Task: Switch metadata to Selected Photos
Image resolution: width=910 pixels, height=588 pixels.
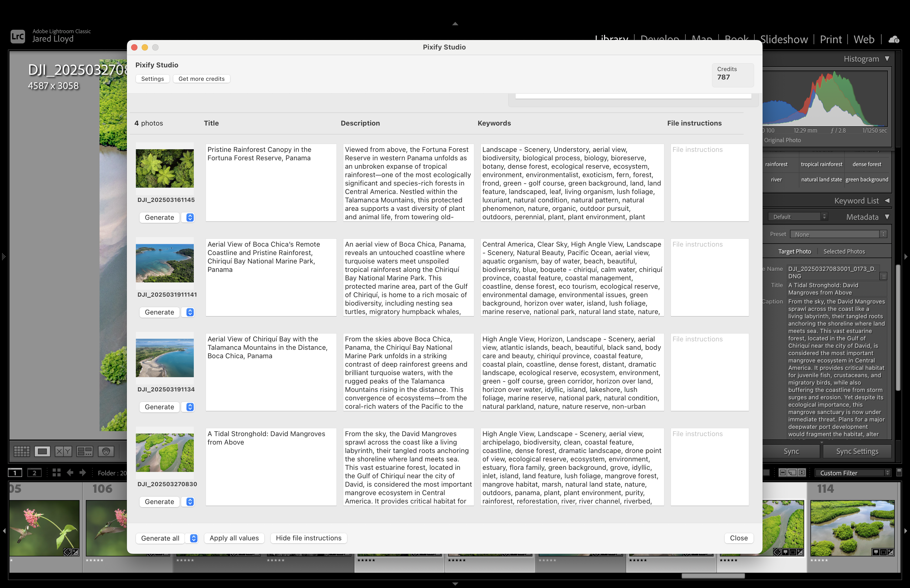Action: [x=844, y=251]
